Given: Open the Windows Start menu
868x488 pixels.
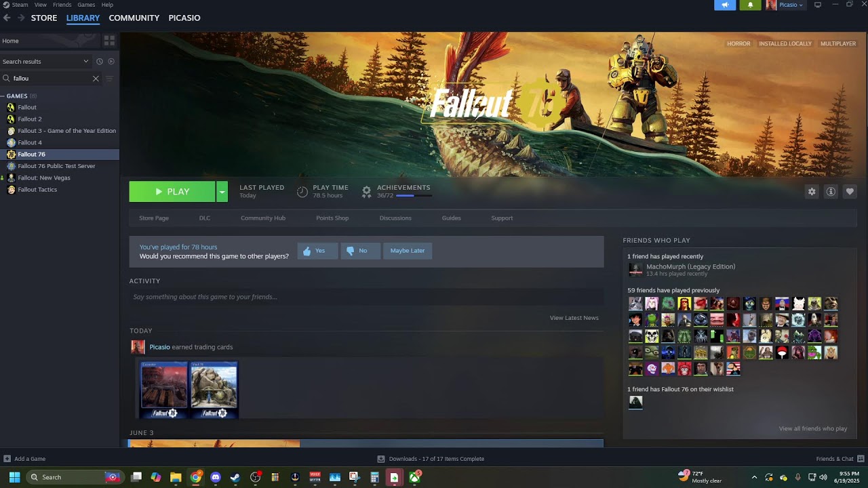Looking at the screenshot, I should (14, 477).
